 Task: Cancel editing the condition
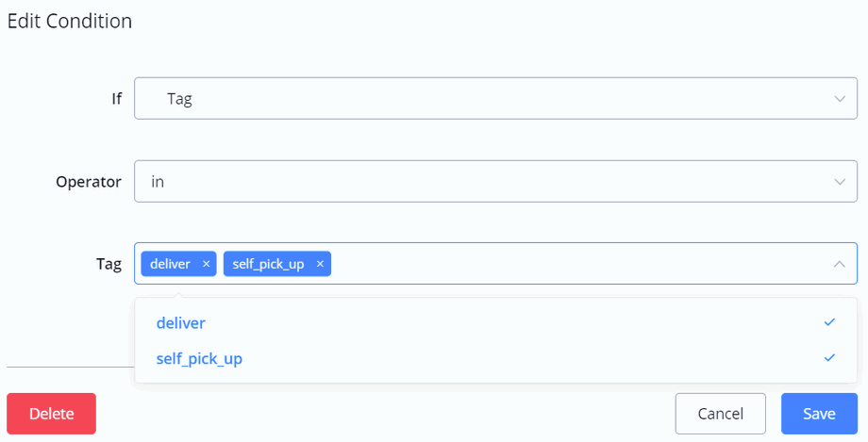pos(720,414)
